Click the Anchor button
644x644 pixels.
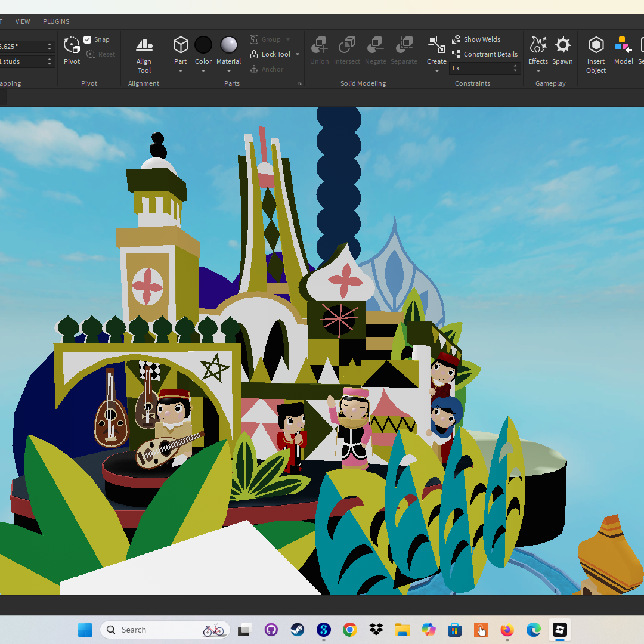pyautogui.click(x=267, y=69)
